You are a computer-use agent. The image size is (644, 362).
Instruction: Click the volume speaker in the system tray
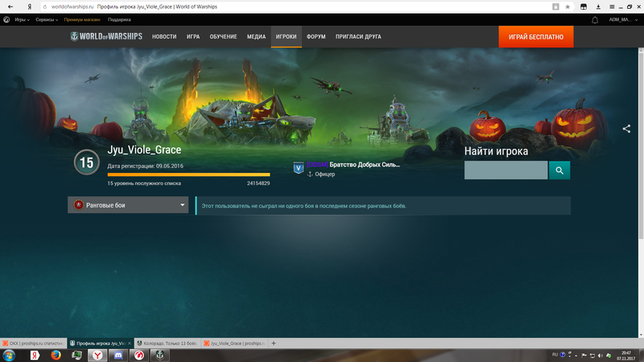tap(601, 356)
